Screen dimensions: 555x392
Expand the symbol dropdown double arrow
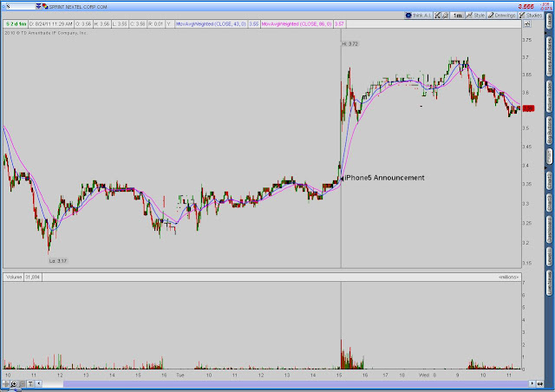click(38, 6)
